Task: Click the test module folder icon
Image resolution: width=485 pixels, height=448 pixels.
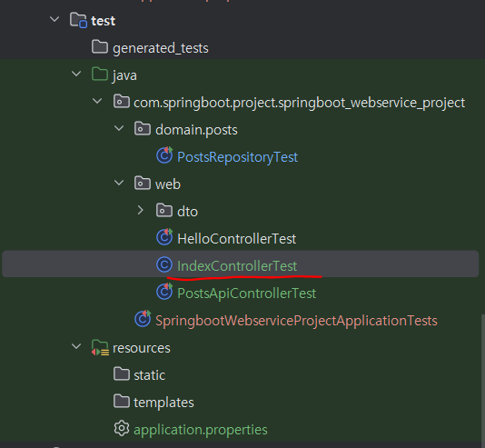Action: [78, 20]
